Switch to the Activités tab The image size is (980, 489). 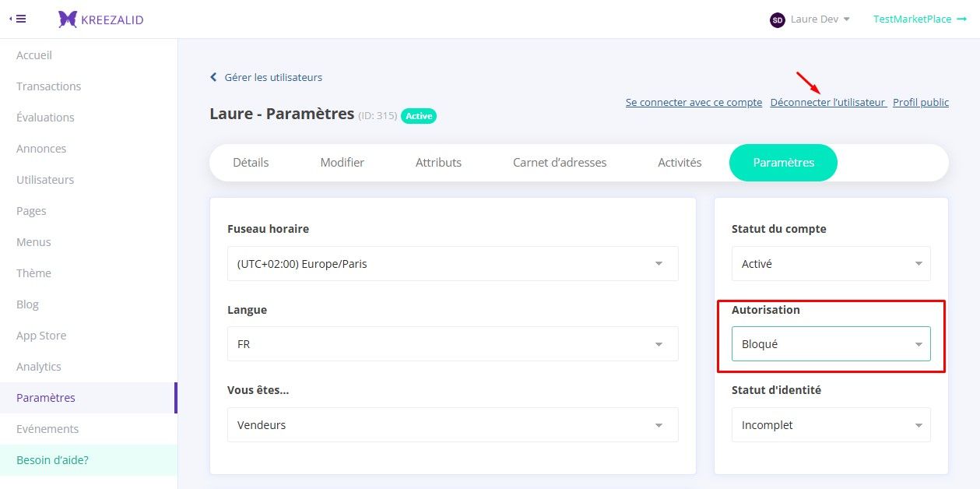click(x=680, y=163)
